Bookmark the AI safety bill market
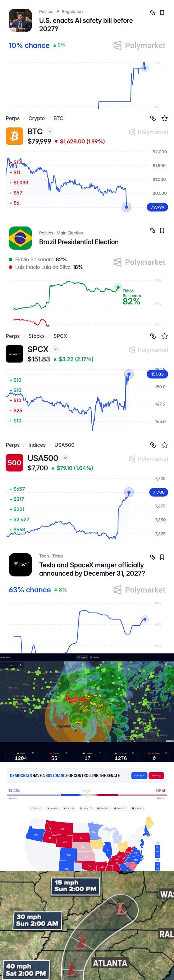Screen dimensions: 174x980 (x=162, y=12)
